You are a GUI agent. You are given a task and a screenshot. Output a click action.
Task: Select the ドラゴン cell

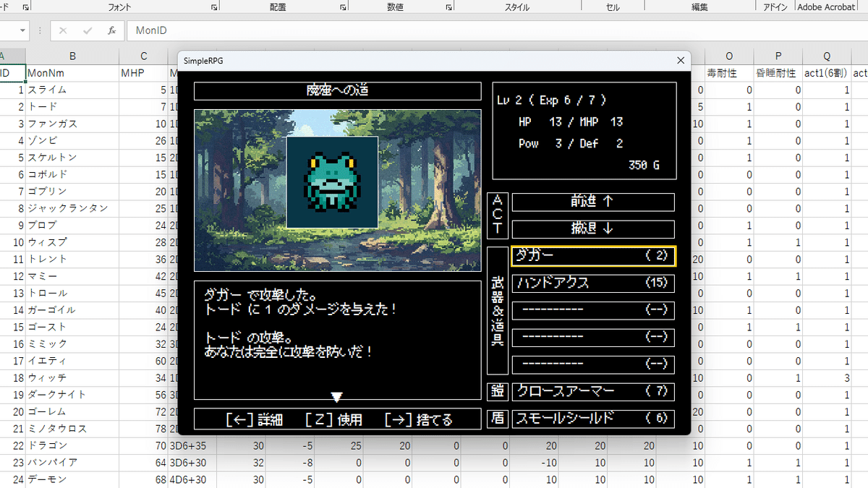coord(72,445)
